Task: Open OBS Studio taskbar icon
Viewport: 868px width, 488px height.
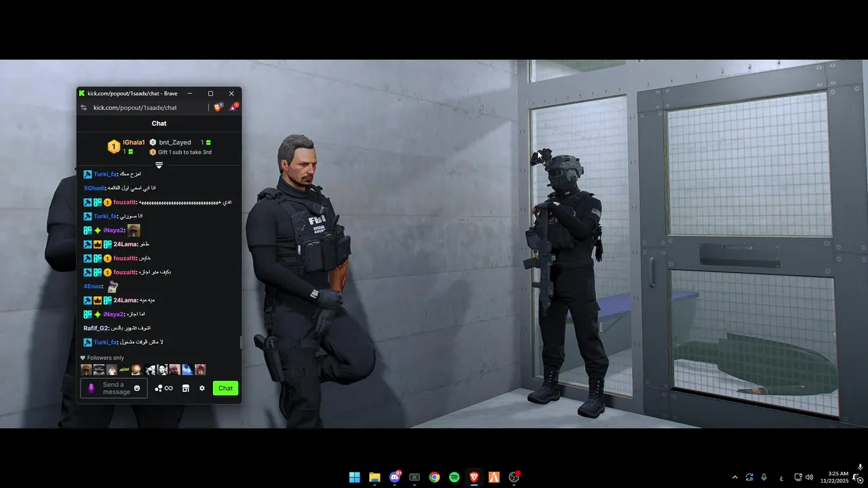Action: click(514, 477)
